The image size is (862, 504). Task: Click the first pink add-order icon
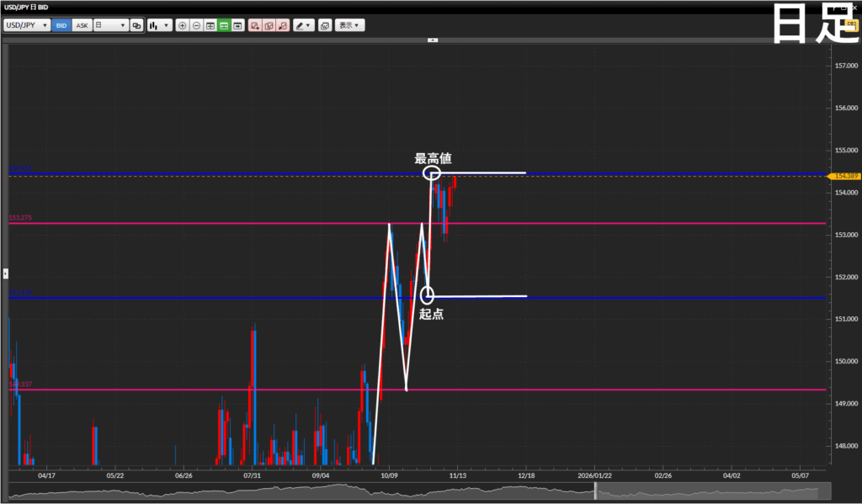click(x=255, y=26)
